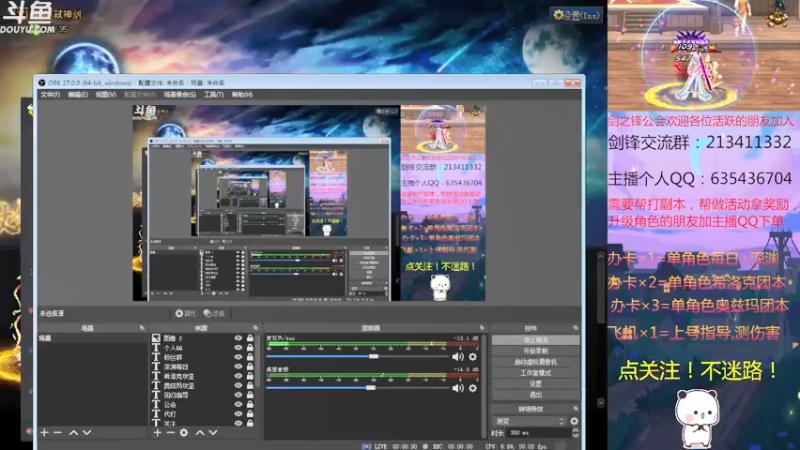Click the 时长 300 ms duration field
The width and height of the screenshot is (800, 450).
[539, 433]
